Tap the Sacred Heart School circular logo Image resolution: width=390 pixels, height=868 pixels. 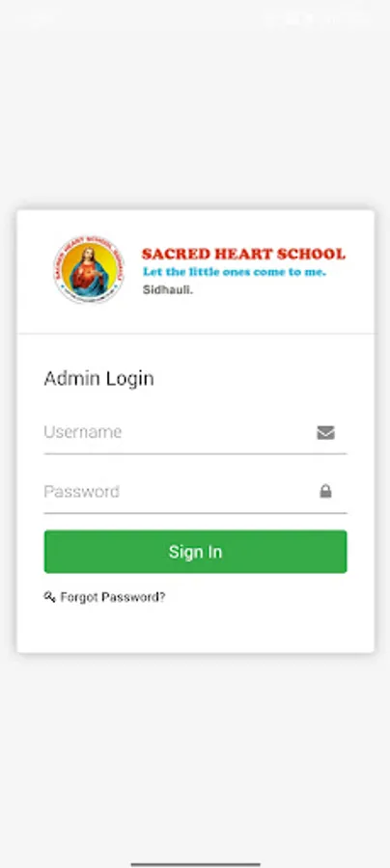89,270
